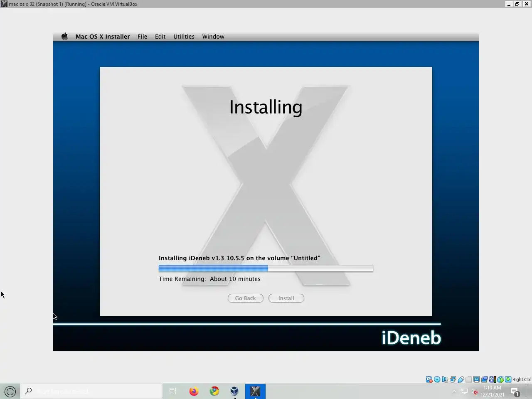Viewport: 532px width, 399px height.
Task: Restore down the VirtualBox window
Action: pyautogui.click(x=517, y=4)
